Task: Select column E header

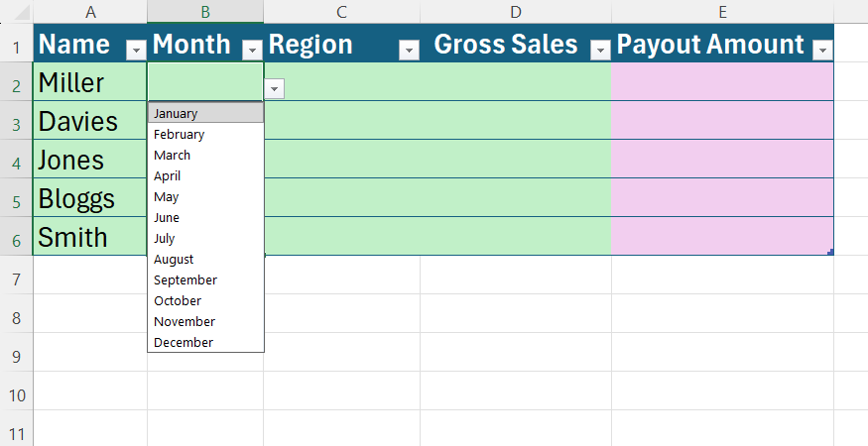Action: [722, 12]
